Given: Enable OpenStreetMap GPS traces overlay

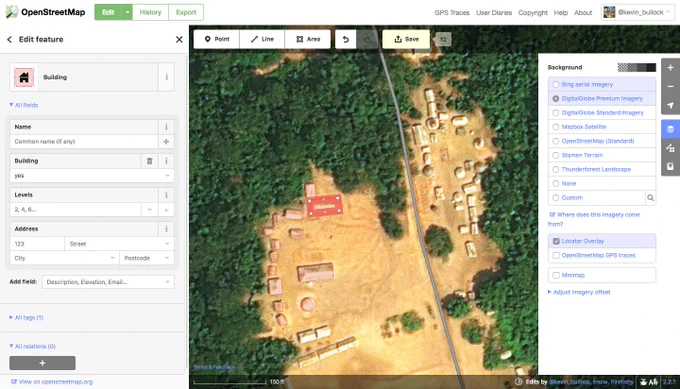Looking at the screenshot, I should pyautogui.click(x=556, y=255).
